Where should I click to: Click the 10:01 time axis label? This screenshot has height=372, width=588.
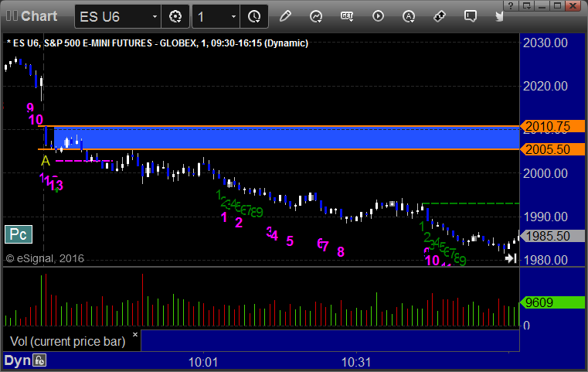[203, 362]
